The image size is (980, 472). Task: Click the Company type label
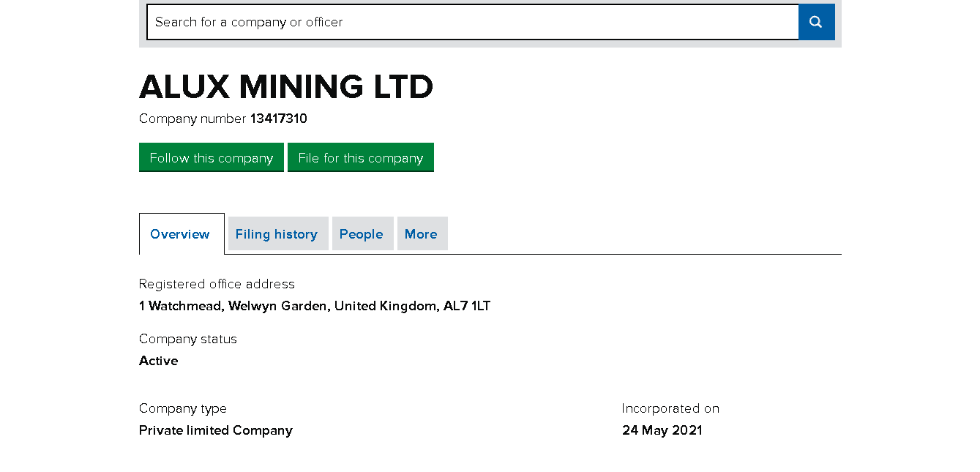183,408
